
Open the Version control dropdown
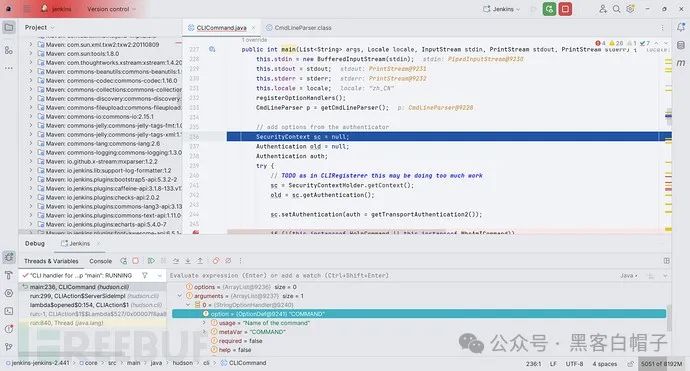[x=111, y=9]
